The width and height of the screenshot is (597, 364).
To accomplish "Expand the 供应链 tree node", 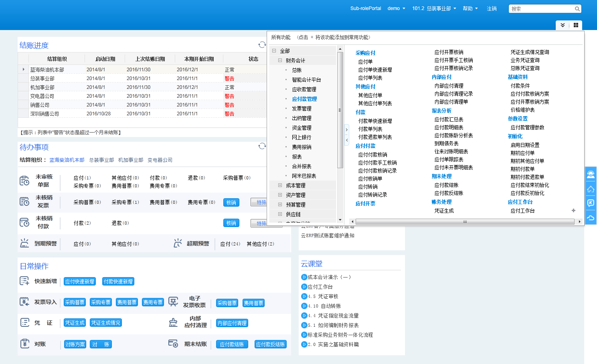I will tap(280, 214).
